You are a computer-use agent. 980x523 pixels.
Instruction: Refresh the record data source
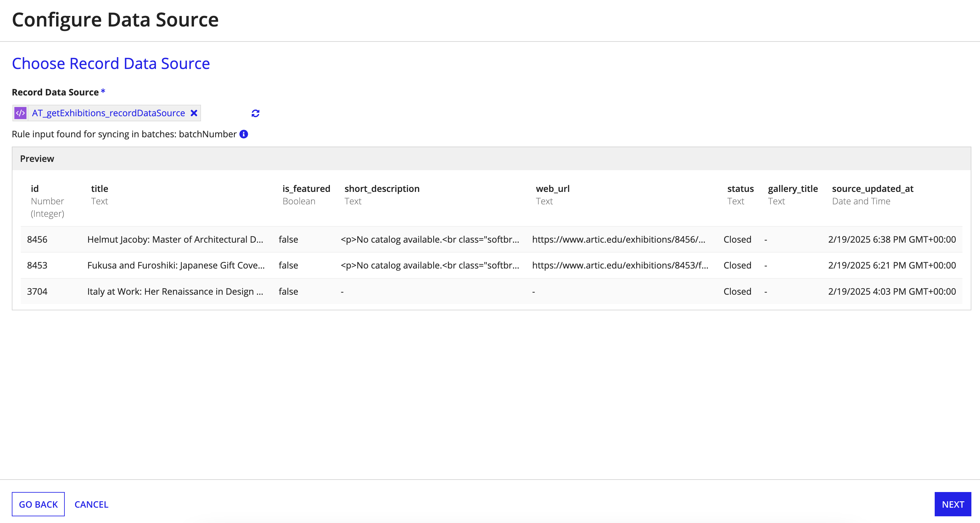255,113
